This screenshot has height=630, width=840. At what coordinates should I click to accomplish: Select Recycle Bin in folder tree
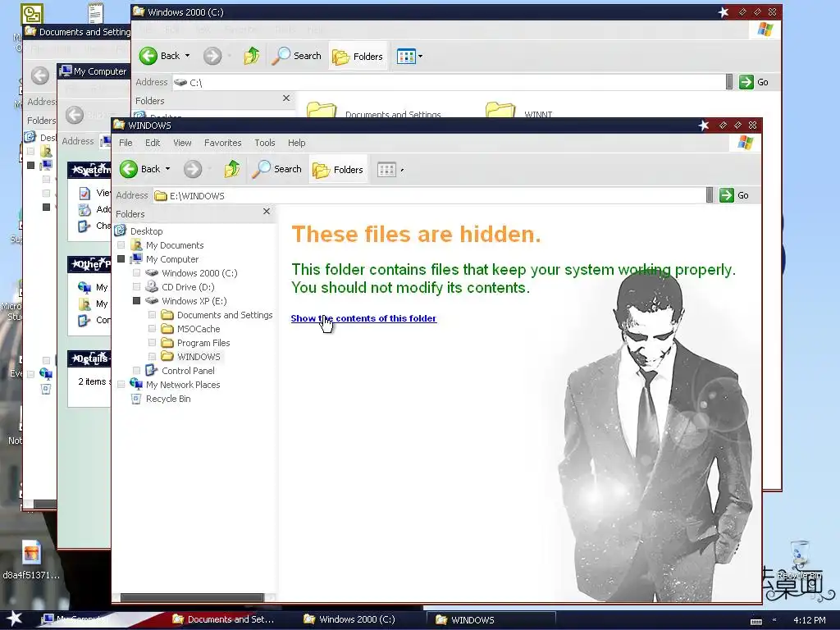pyautogui.click(x=167, y=399)
